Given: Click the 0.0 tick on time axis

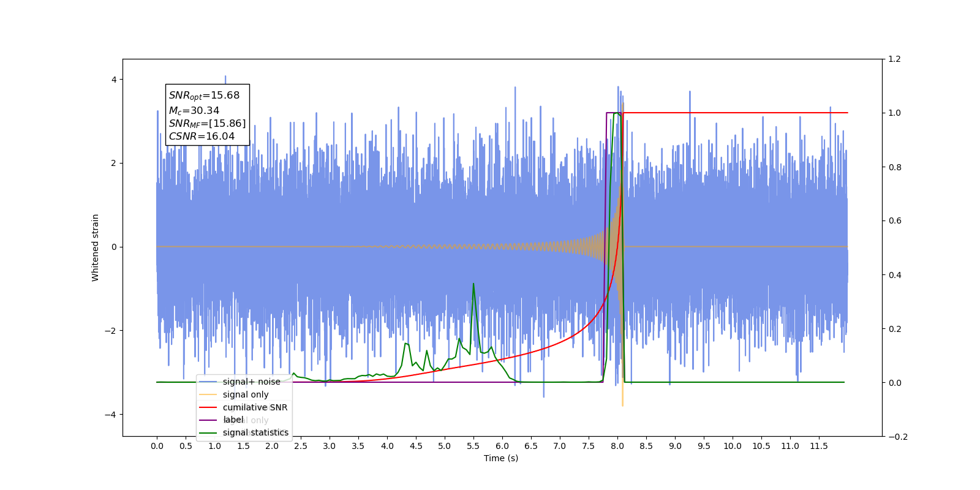Looking at the screenshot, I should coord(157,446).
